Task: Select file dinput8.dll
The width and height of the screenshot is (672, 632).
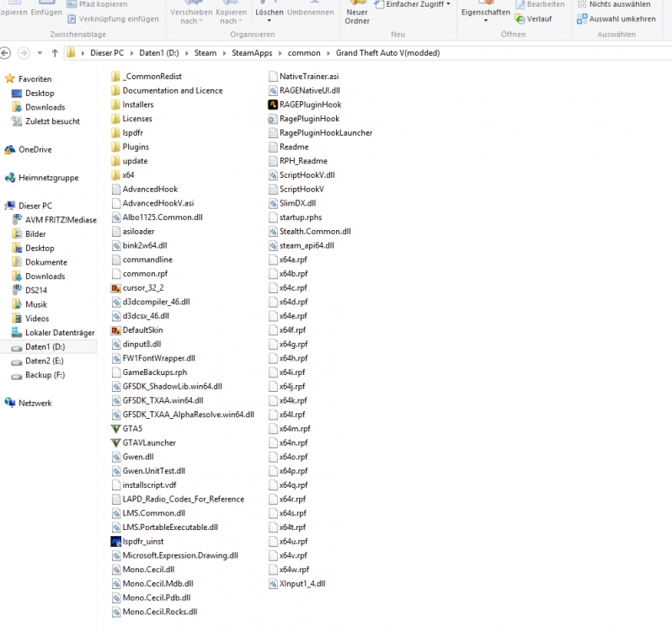Action: (x=136, y=344)
